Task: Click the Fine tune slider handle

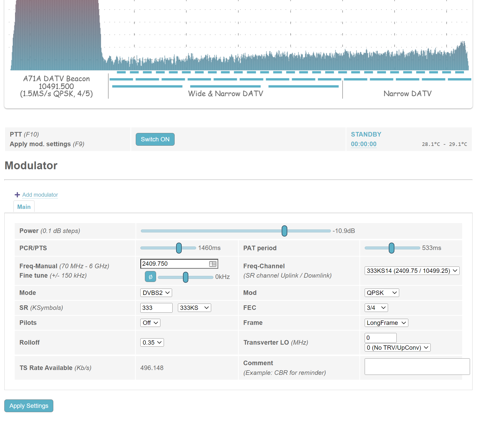Action: (186, 277)
